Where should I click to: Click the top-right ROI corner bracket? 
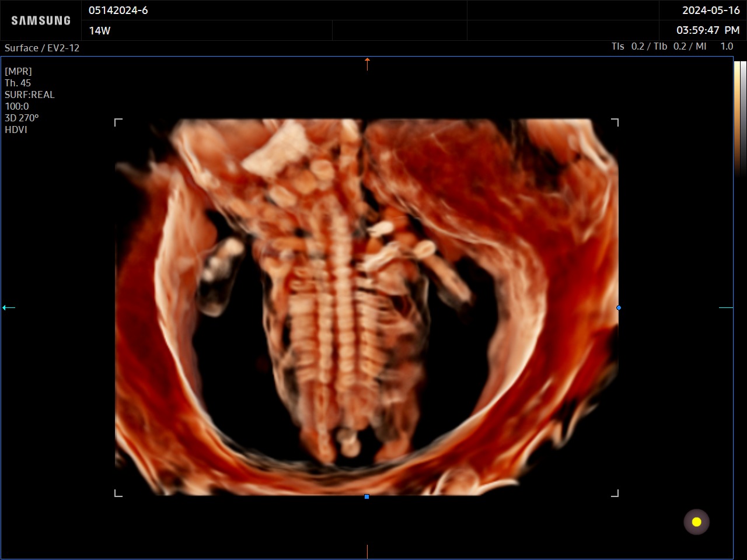[x=615, y=122]
